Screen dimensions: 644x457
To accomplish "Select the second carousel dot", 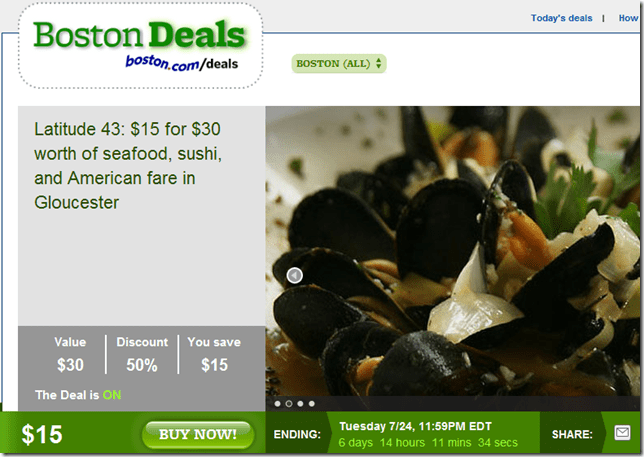I will 289,404.
